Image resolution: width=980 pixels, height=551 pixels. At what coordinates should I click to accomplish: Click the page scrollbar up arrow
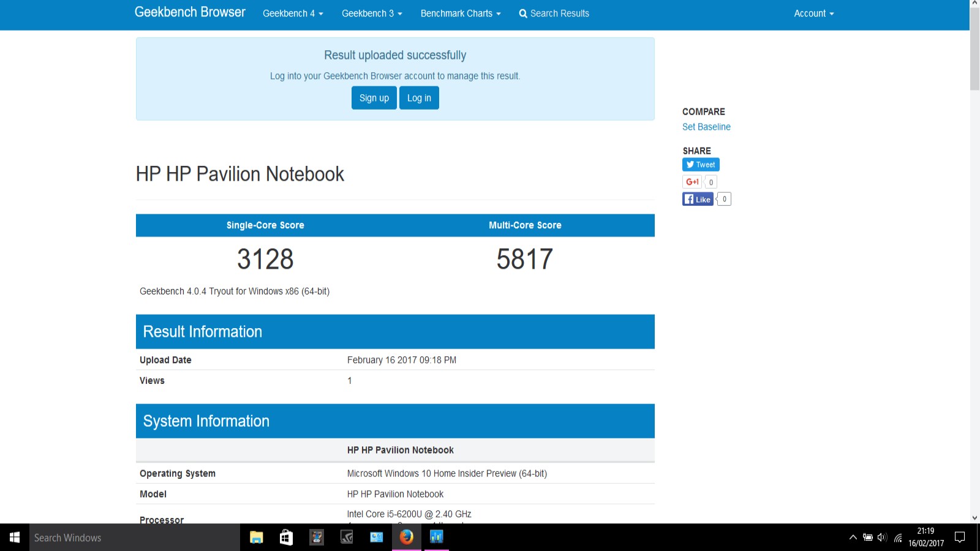point(974,4)
